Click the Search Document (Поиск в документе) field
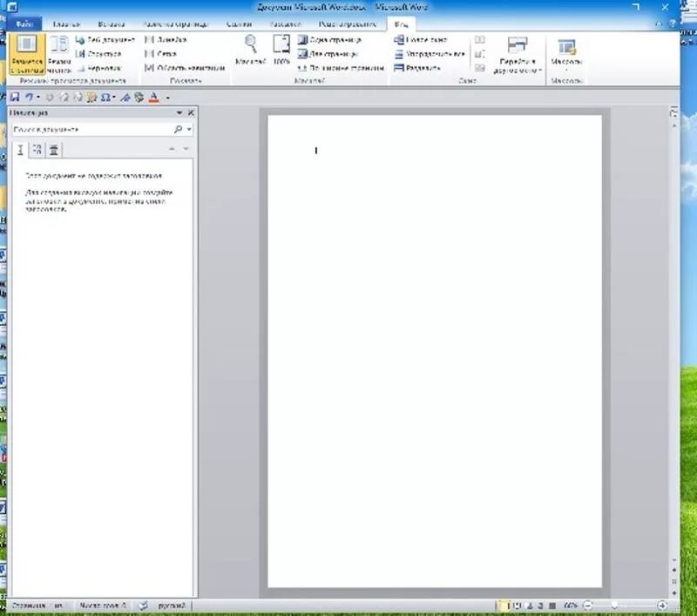697x616 pixels. click(91, 129)
